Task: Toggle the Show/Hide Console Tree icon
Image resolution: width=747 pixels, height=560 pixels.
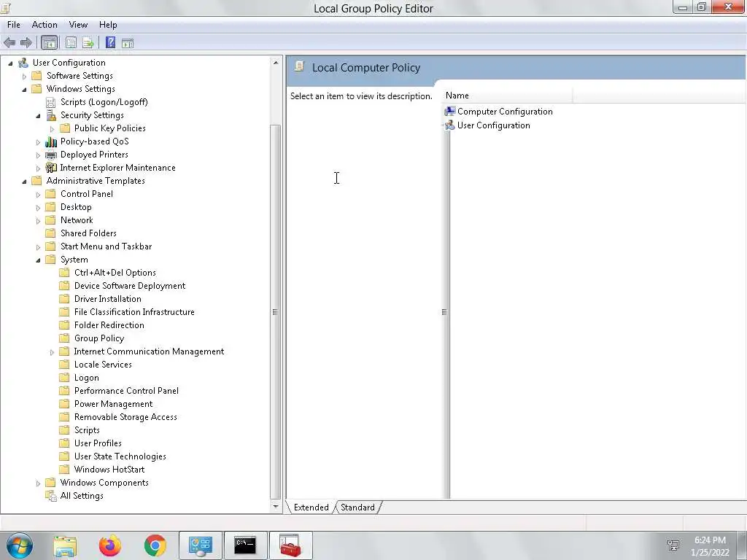Action: click(49, 43)
